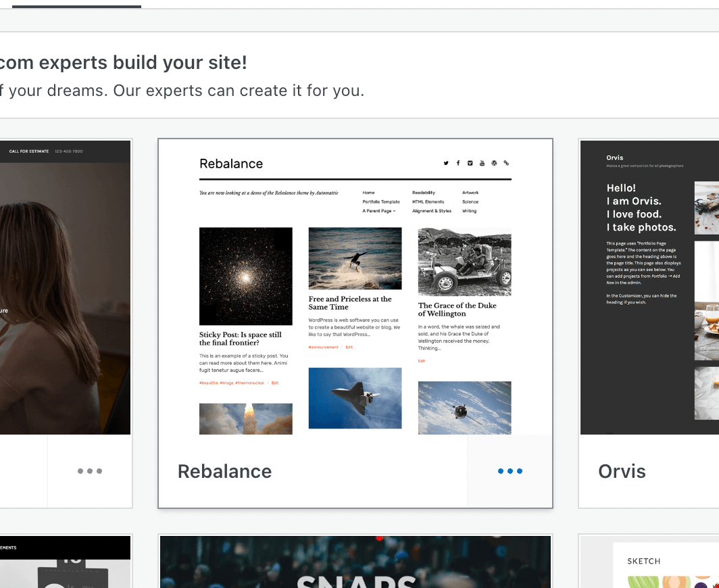Expand 'A Parent Page' dropdown in preview
This screenshot has width=719, height=588.
click(x=379, y=211)
